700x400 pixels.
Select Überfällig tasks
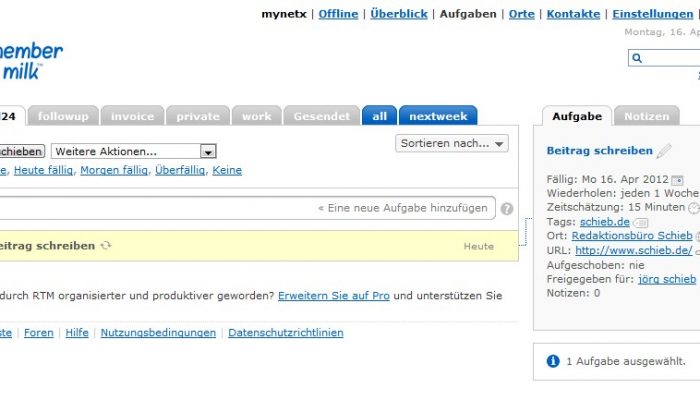pyautogui.click(x=180, y=170)
